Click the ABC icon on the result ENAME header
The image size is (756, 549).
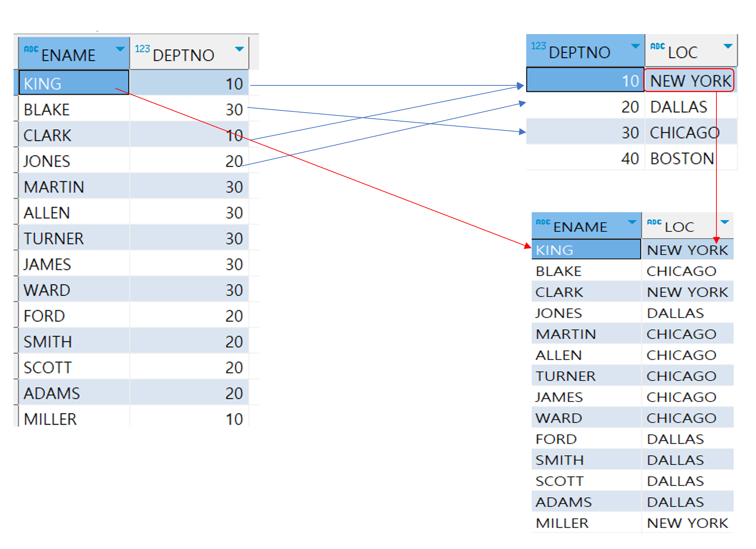[x=543, y=222]
